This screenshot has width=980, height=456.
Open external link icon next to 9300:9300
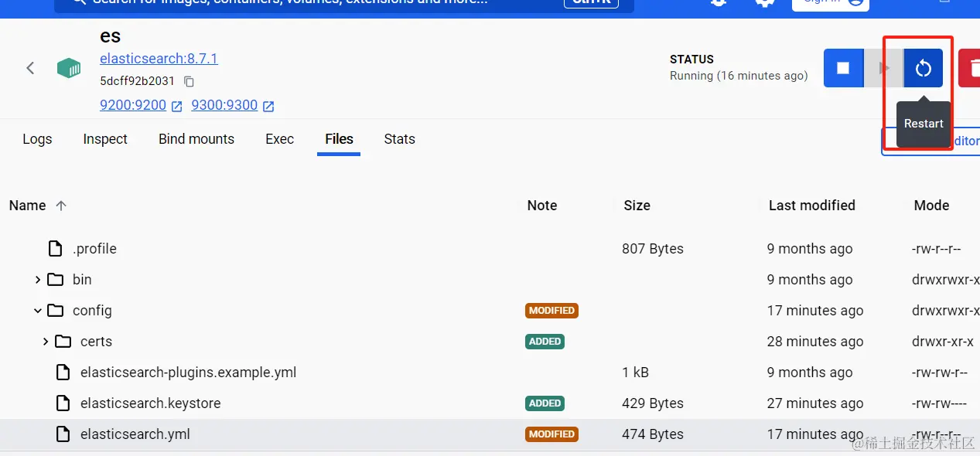[x=268, y=106]
